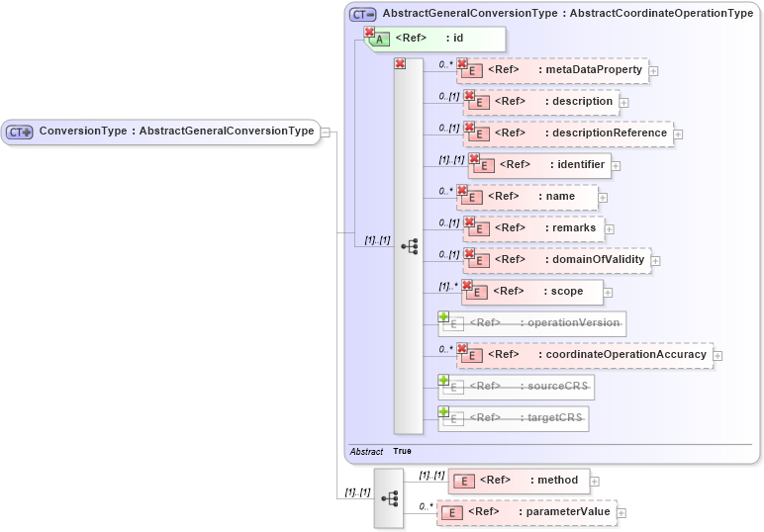Viewport: 764px width, 532px height.
Task: Click the E icon of identifier element
Action: click(483, 166)
